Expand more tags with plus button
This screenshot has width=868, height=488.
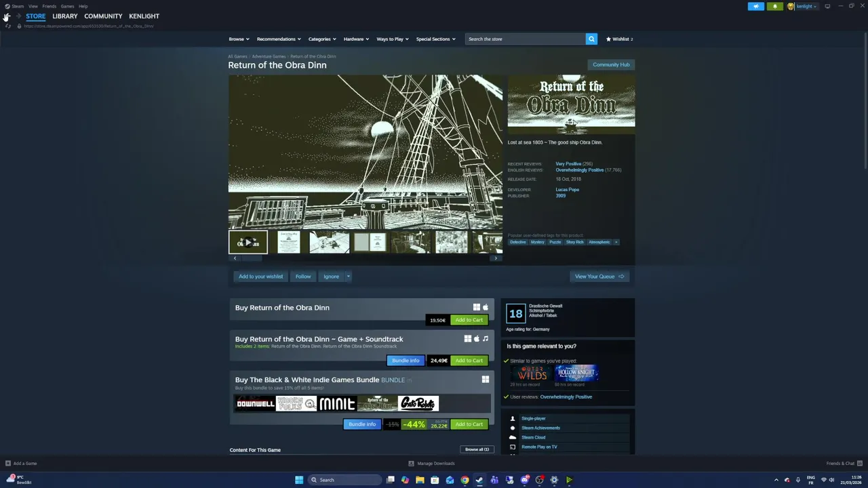tap(616, 242)
